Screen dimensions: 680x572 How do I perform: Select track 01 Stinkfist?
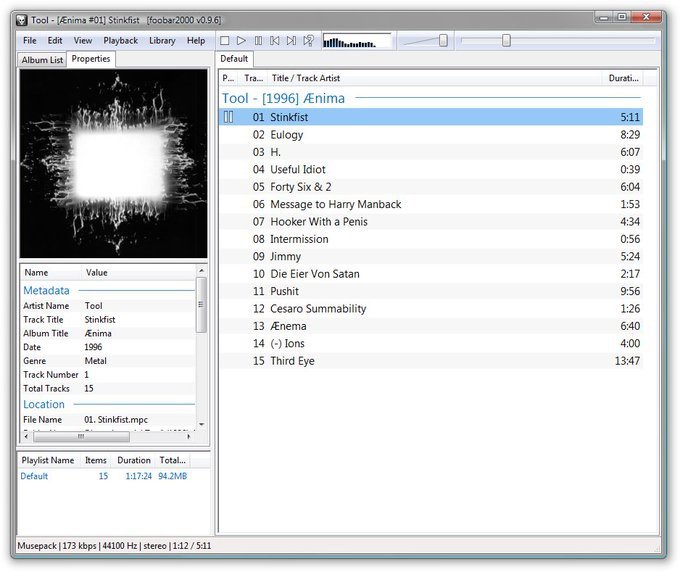pos(431,117)
